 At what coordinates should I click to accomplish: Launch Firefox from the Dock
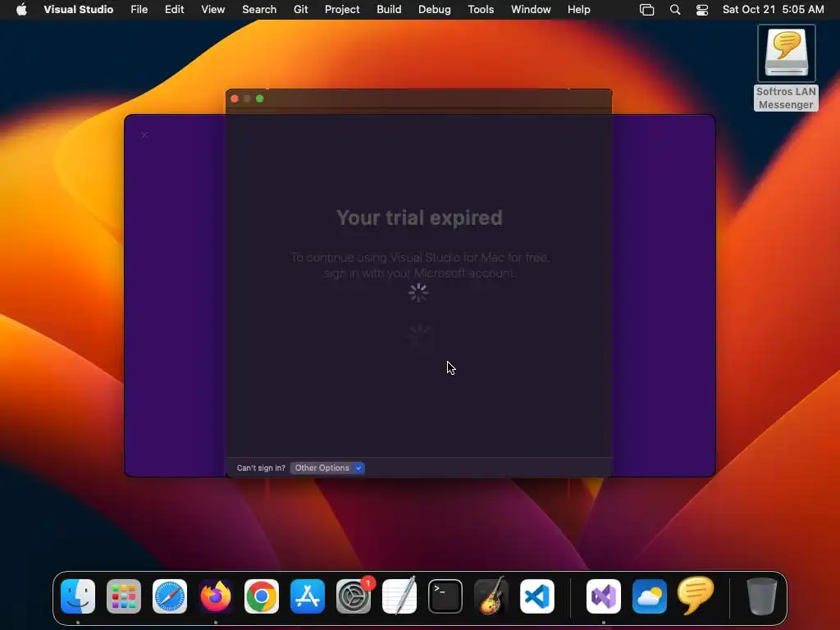pos(216,596)
